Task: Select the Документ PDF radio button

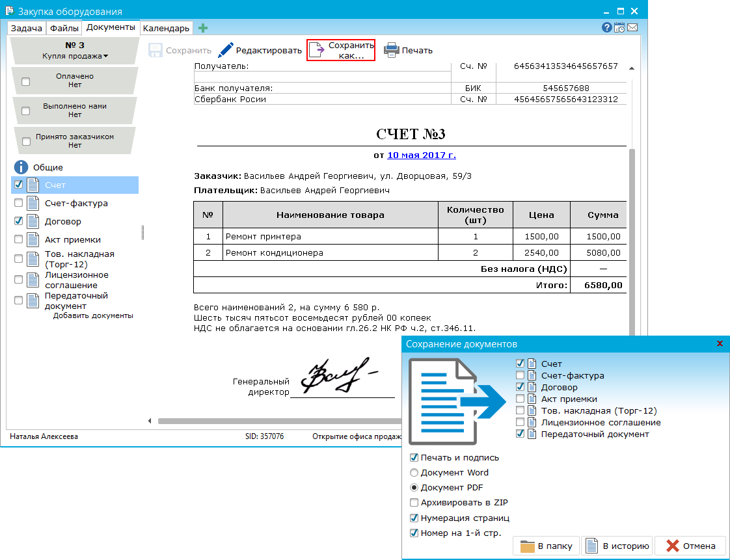Action: 414,487
